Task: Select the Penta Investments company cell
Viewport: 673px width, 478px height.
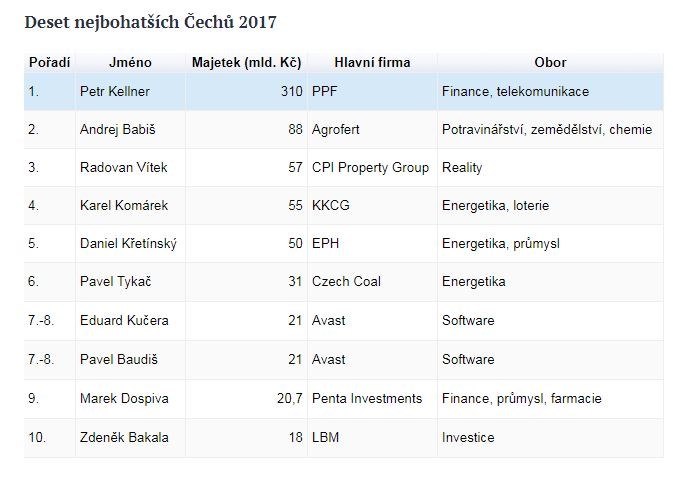Action: pyautogui.click(x=367, y=398)
